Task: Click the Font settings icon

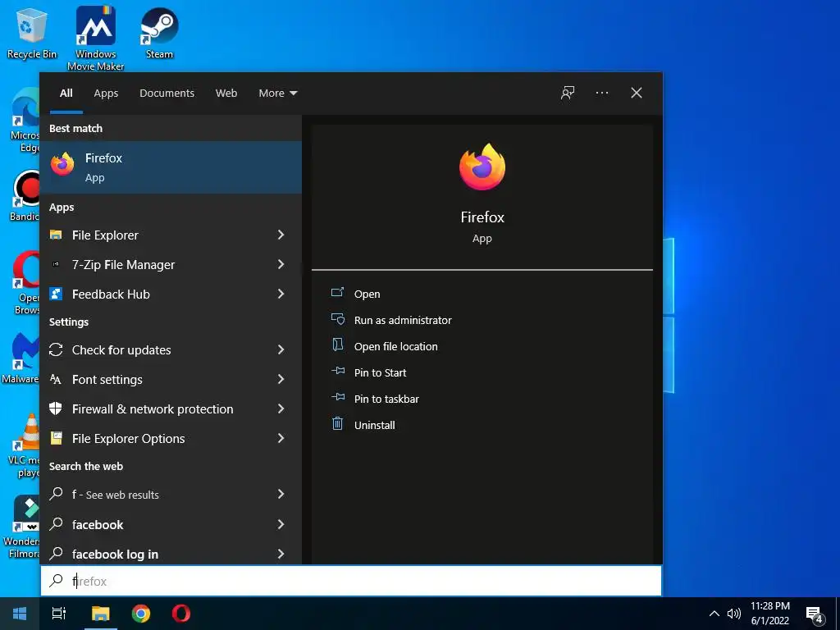Action: [56, 379]
